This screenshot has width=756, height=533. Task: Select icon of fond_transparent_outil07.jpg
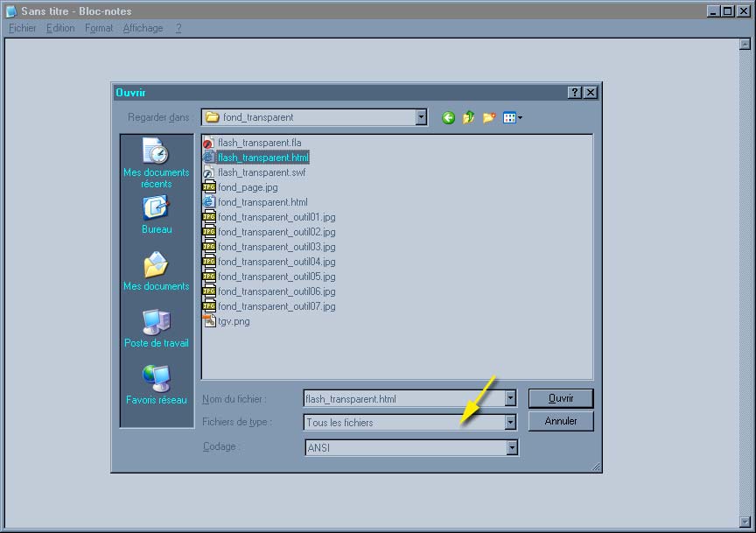click(209, 306)
